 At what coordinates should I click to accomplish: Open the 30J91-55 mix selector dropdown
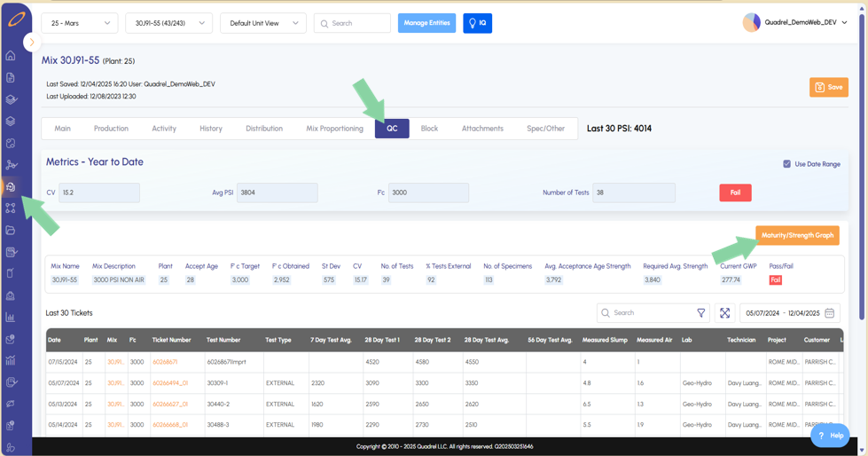tap(168, 23)
